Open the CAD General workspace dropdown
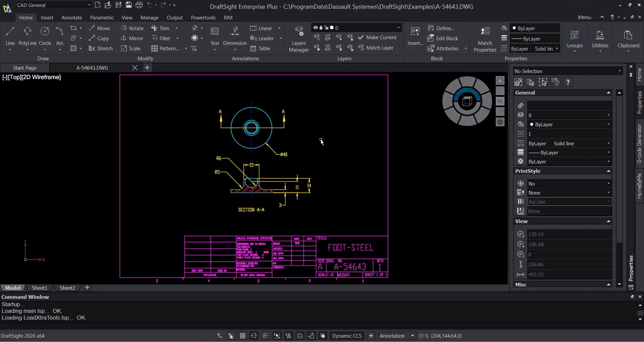 (54, 5)
